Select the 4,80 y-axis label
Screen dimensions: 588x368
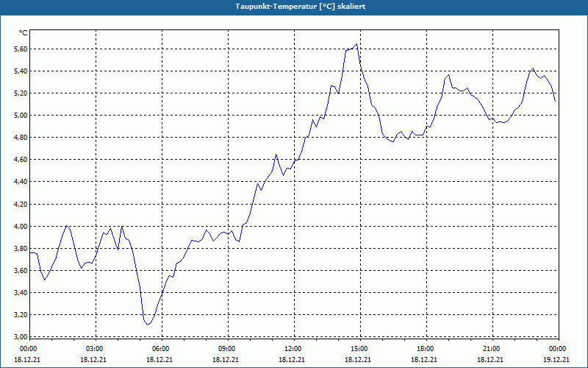21,138
